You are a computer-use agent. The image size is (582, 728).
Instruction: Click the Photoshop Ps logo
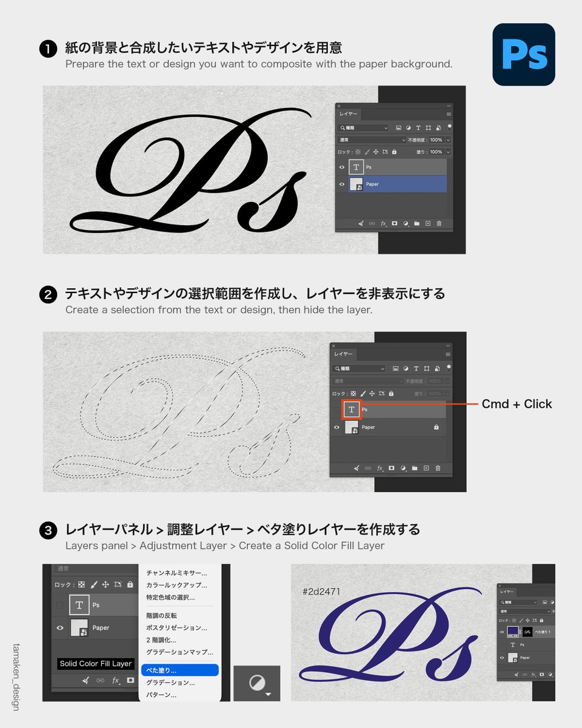coord(524,55)
